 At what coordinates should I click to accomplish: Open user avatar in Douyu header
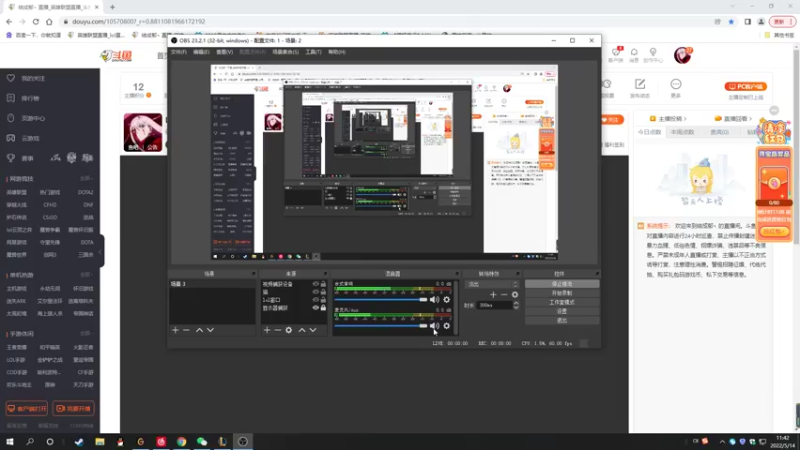(682, 55)
